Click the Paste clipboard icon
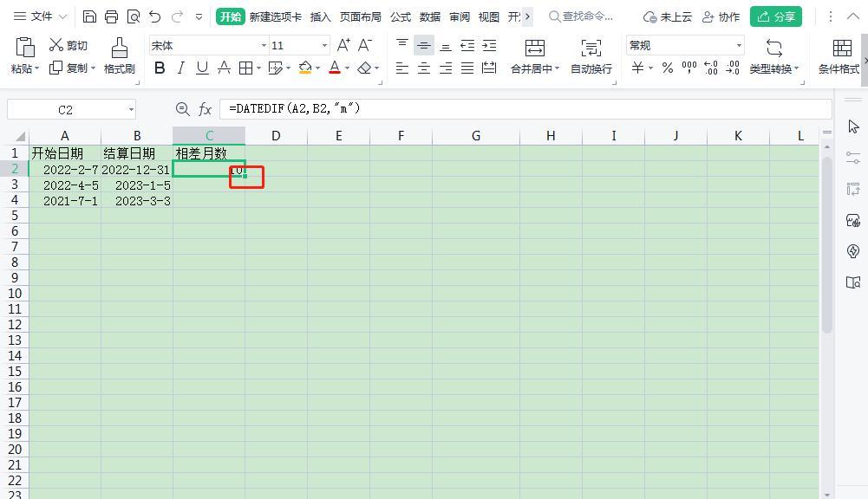868x499 pixels. click(25, 49)
